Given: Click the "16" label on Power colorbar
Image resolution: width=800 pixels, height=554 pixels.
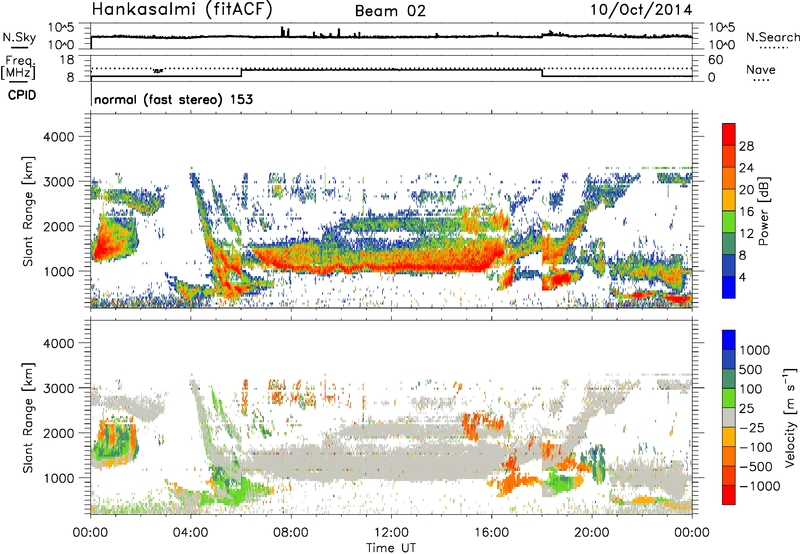Looking at the screenshot, I should pos(746,212).
